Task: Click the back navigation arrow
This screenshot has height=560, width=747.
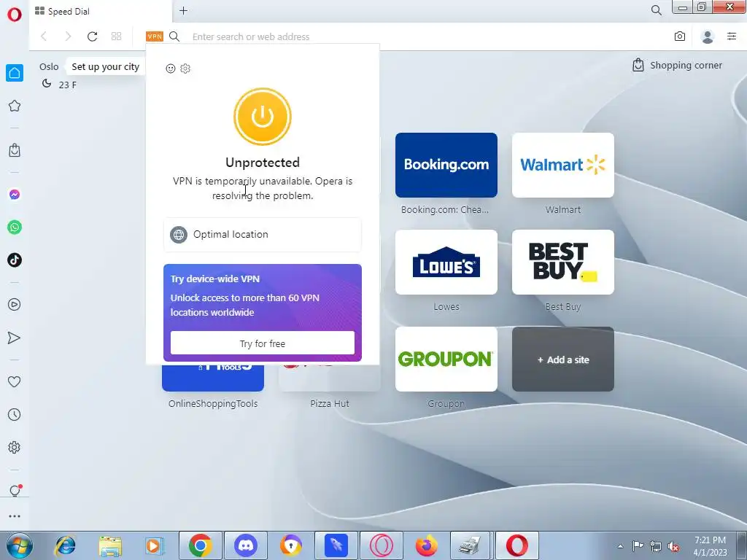Action: [44, 36]
